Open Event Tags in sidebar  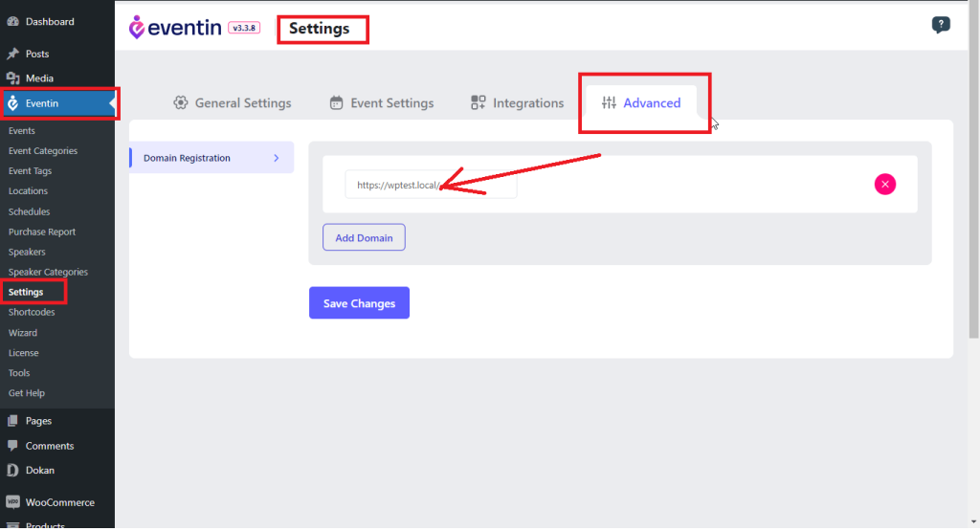[x=30, y=170]
